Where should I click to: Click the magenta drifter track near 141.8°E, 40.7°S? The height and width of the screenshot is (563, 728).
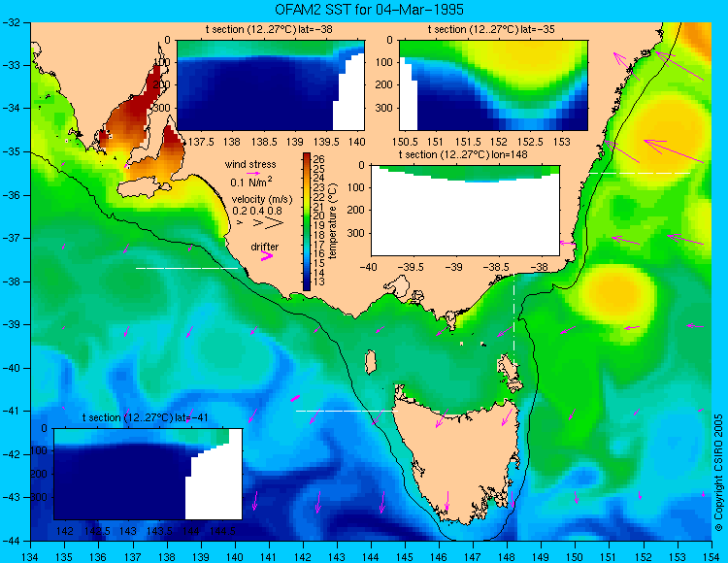295,398
